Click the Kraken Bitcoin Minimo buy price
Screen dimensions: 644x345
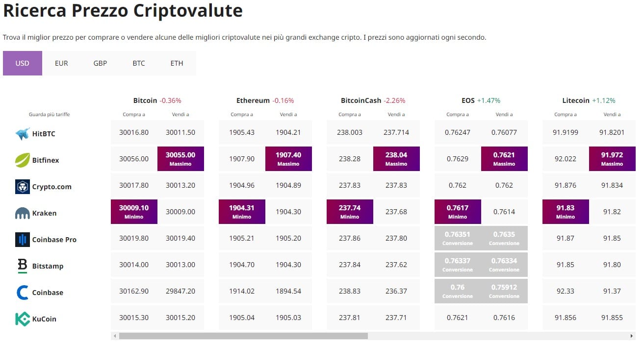tap(134, 212)
